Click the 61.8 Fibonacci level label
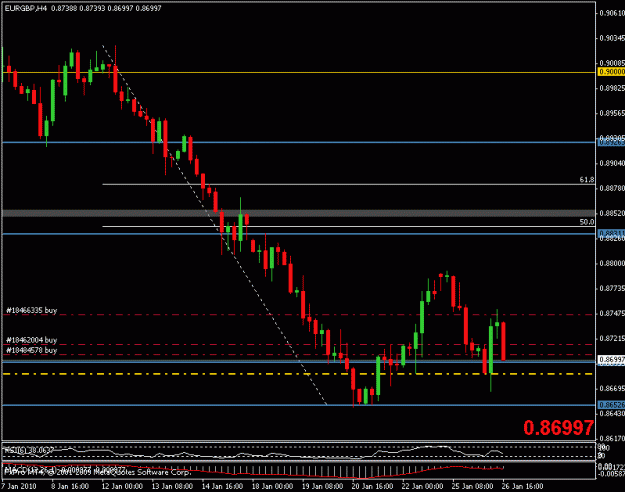Image resolution: width=625 pixels, height=492 pixels. coord(587,180)
